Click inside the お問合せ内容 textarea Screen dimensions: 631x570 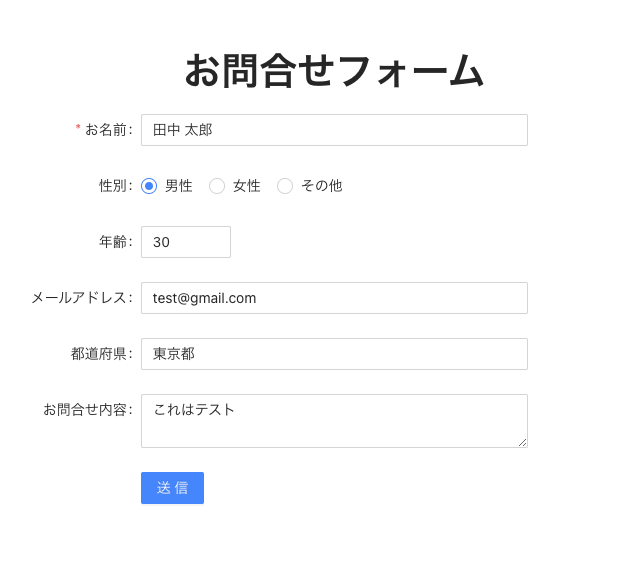tap(334, 421)
